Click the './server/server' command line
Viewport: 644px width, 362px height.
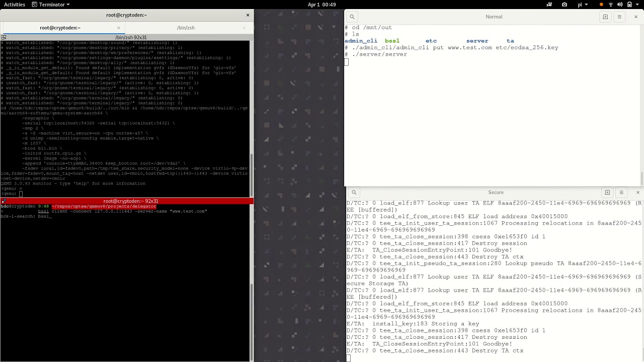[x=376, y=54]
